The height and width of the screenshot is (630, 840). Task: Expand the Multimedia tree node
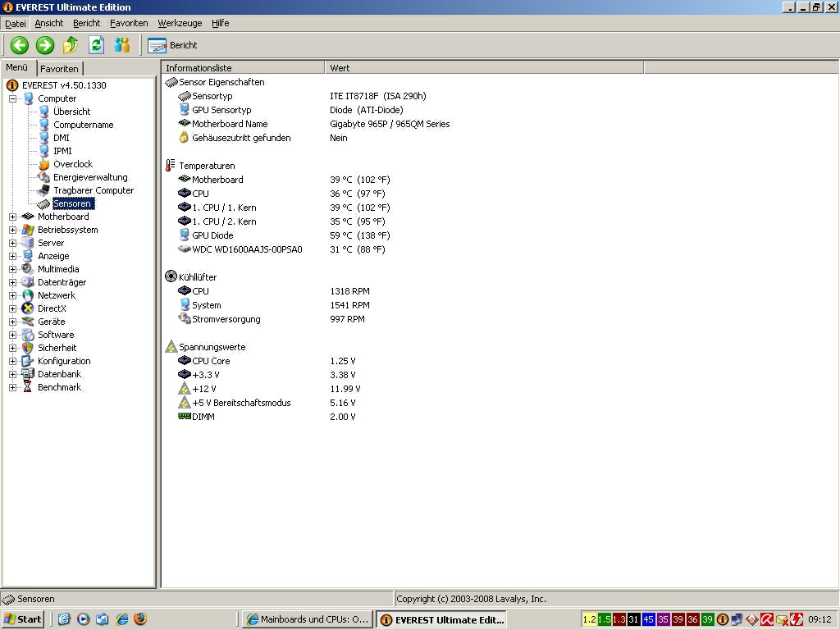[x=12, y=269]
